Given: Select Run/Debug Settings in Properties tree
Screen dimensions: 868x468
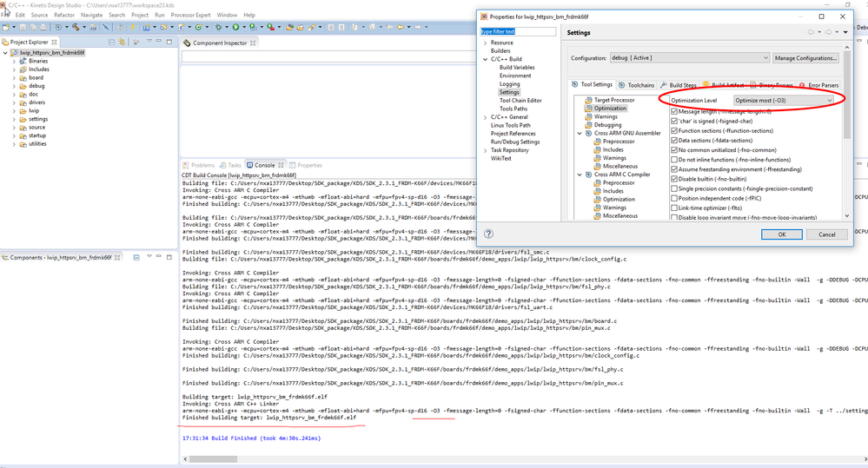Looking at the screenshot, I should coord(515,142).
